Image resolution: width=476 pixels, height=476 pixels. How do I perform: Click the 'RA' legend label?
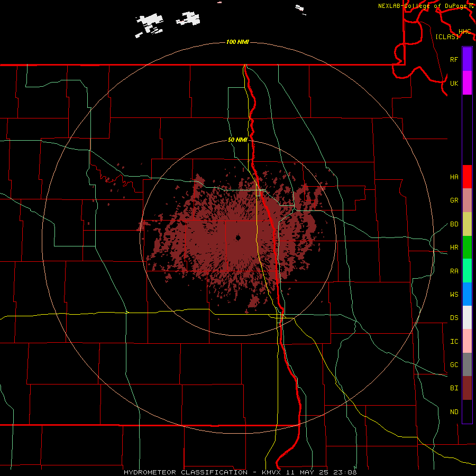click(x=454, y=271)
